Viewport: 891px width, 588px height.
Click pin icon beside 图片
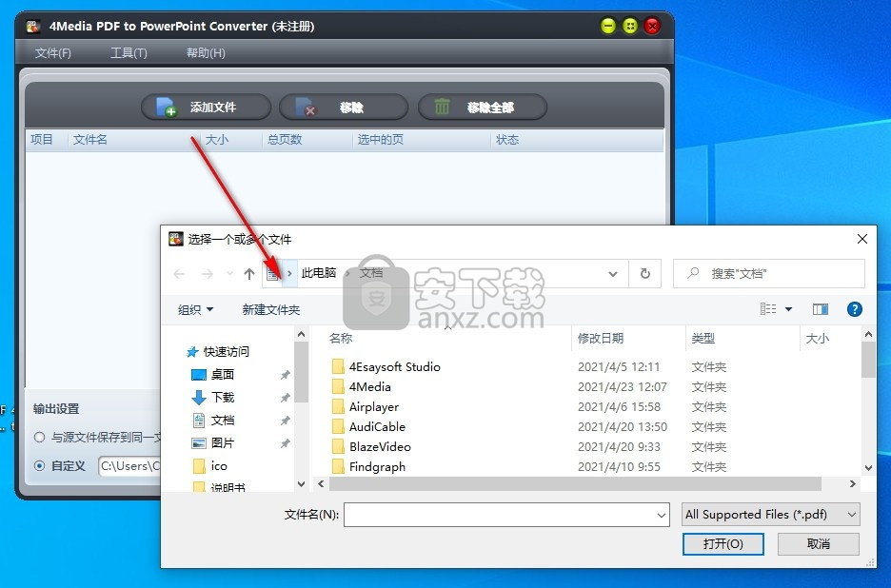point(286,443)
